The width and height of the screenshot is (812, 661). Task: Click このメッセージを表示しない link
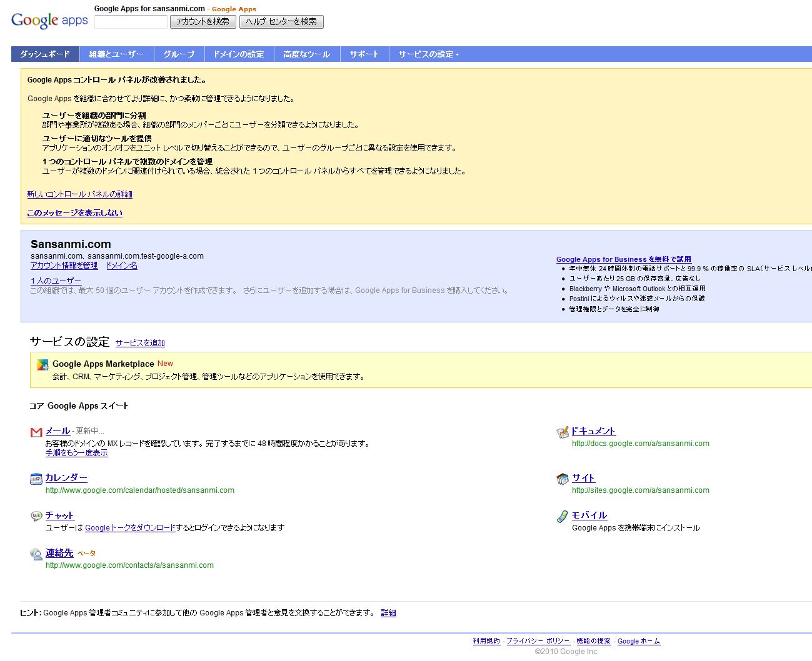tap(74, 213)
